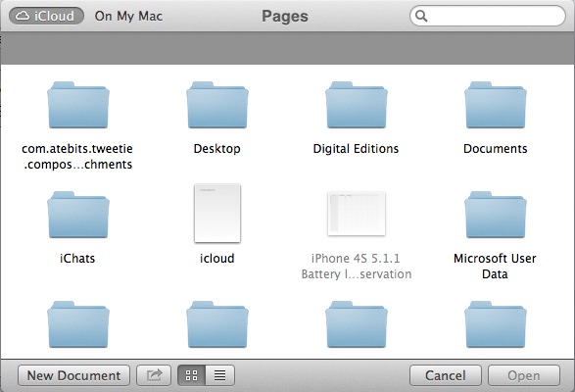575x392 pixels.
Task: Click the Open button
Action: point(524,375)
